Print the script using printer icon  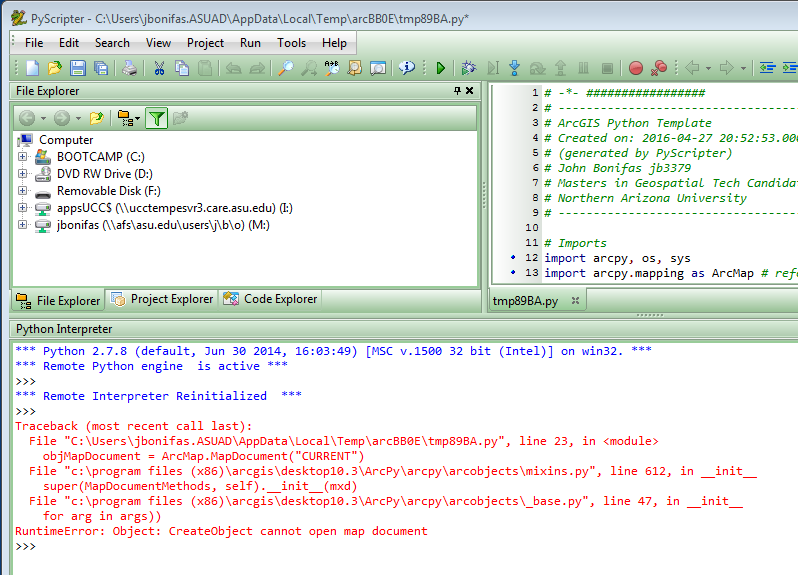point(129,68)
